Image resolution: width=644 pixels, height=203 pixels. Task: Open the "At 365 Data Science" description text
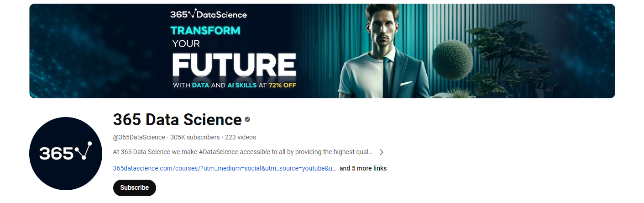point(242,152)
